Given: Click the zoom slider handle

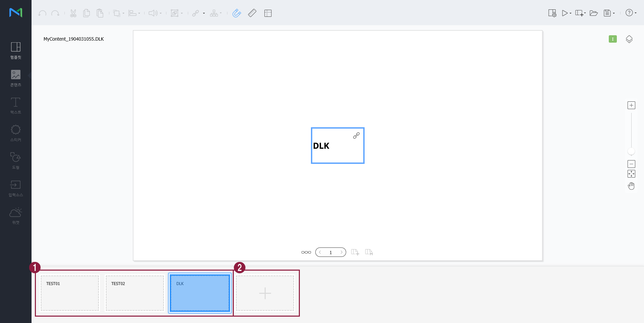Looking at the screenshot, I should [x=631, y=152].
